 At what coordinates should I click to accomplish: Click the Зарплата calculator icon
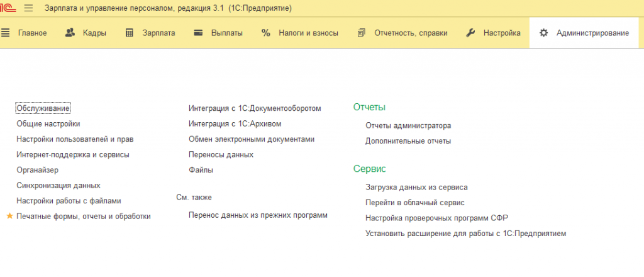pos(130,33)
